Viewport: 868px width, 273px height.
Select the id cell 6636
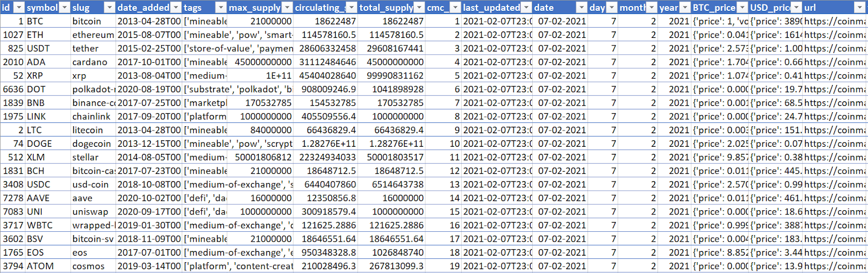click(x=12, y=89)
